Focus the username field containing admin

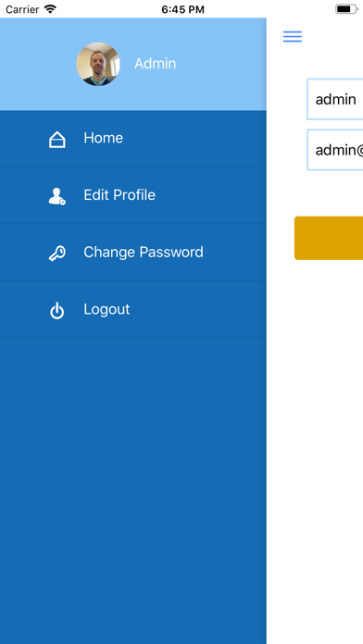334,99
